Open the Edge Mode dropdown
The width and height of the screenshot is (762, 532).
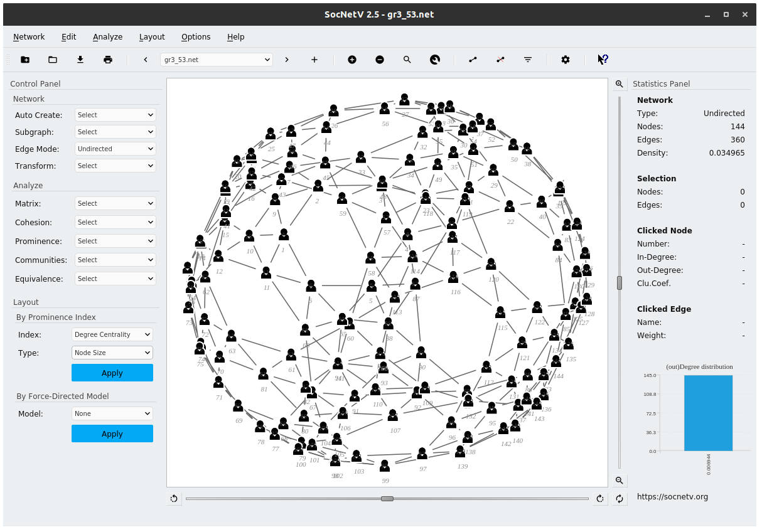[115, 149]
